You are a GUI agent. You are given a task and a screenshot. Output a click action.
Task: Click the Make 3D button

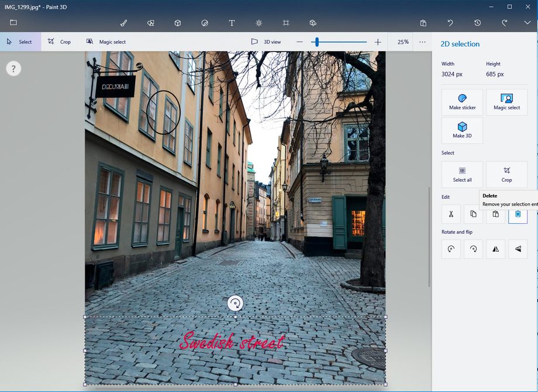(461, 130)
